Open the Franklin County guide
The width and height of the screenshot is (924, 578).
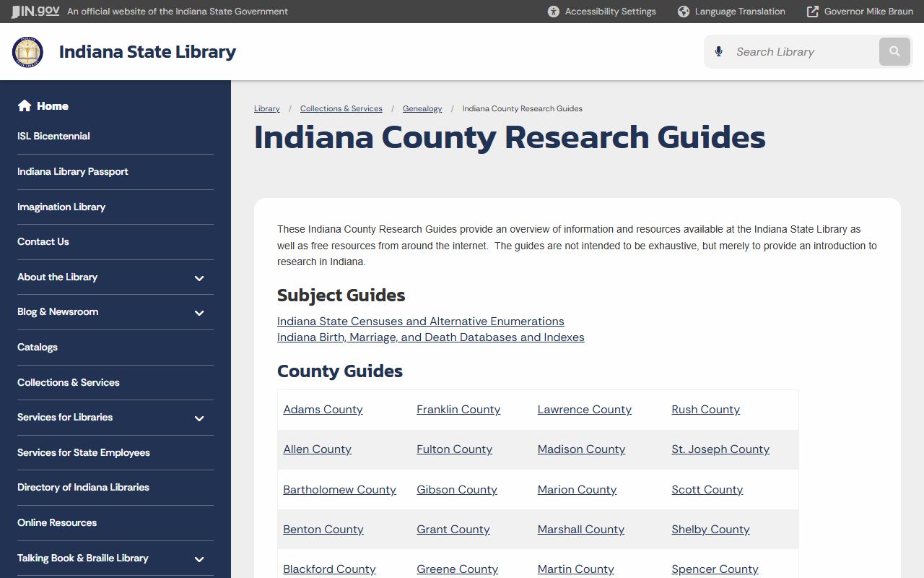(458, 410)
